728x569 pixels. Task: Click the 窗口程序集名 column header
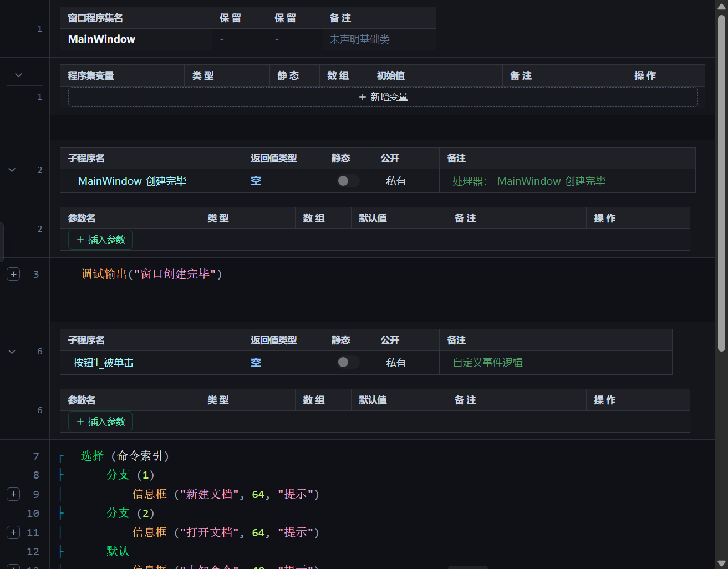point(136,18)
